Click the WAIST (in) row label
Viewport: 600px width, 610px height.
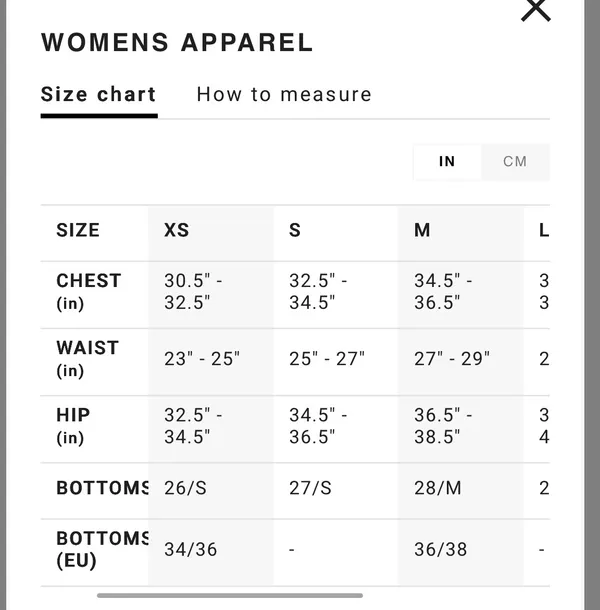88,359
